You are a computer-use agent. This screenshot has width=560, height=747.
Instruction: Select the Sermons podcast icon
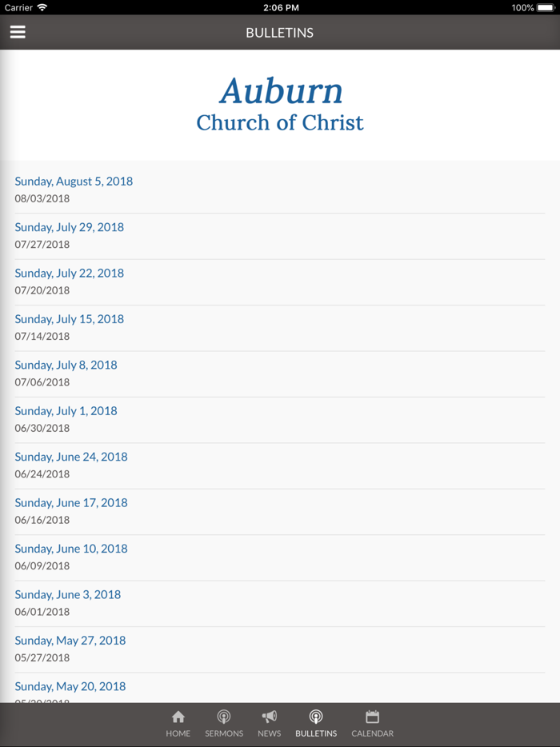224,717
